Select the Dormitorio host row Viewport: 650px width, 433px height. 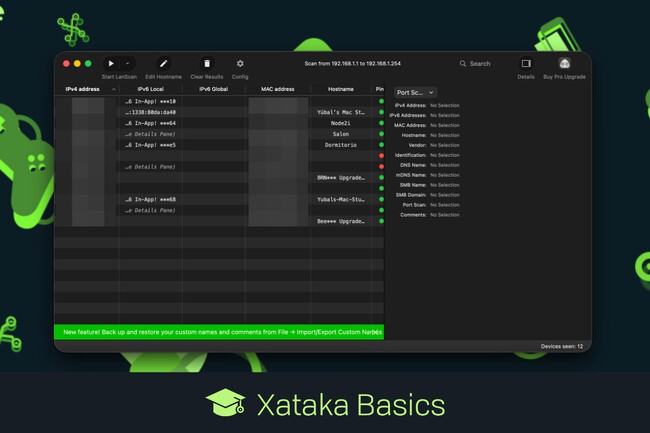[x=340, y=144]
